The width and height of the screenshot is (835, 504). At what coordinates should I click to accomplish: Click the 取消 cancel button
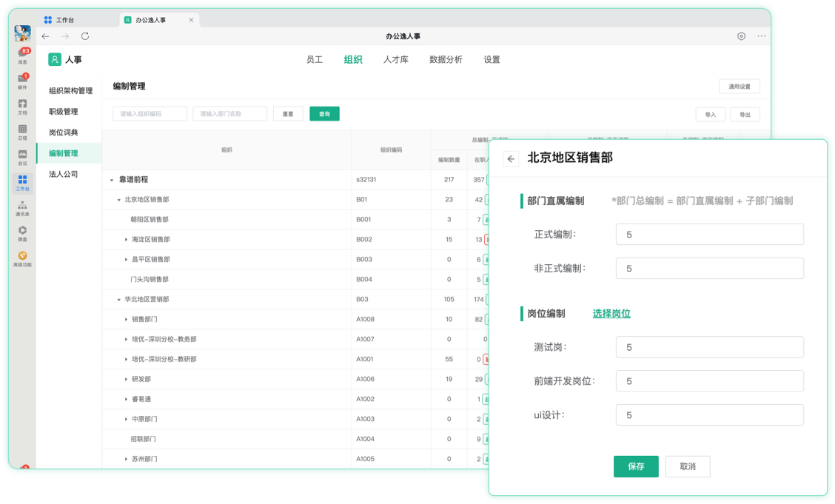pos(688,466)
